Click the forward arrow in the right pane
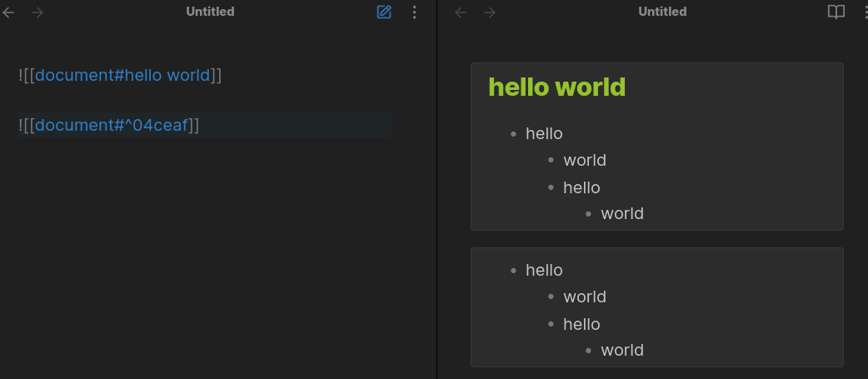Viewport: 868px width, 379px height. (x=490, y=12)
